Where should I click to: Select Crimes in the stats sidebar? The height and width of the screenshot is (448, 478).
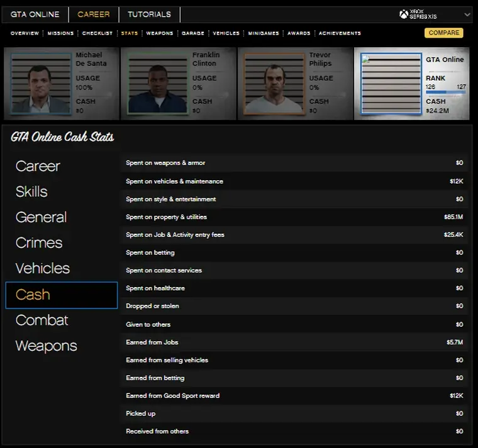coord(39,243)
